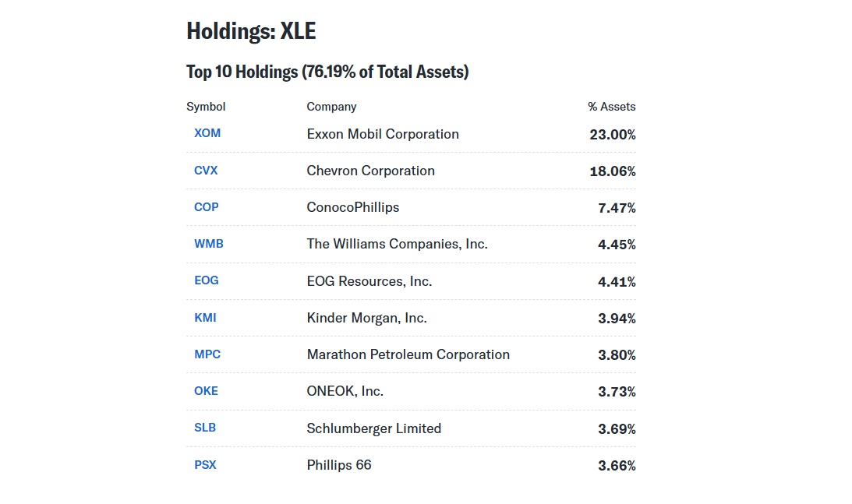Click the Marathon Petroleum Corporation name
Screen dimensions: 852x504
[408, 354]
